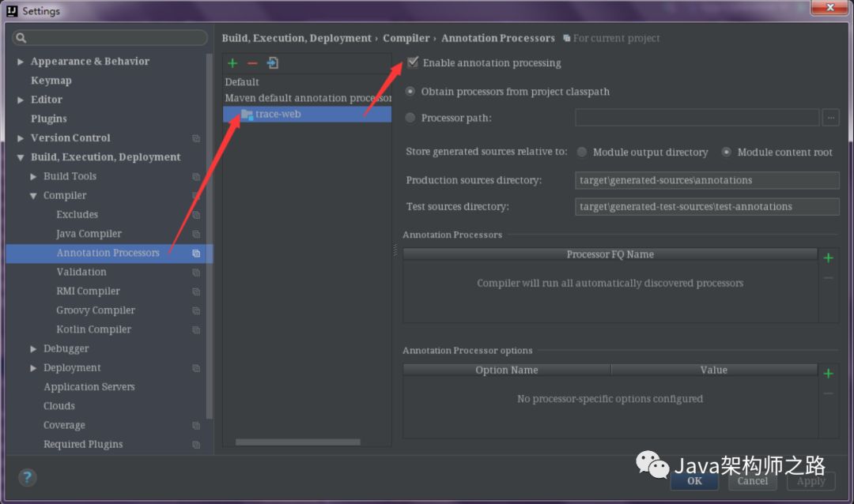
Task: Click project-level icon beside Groovy Compiler
Action: 196,310
